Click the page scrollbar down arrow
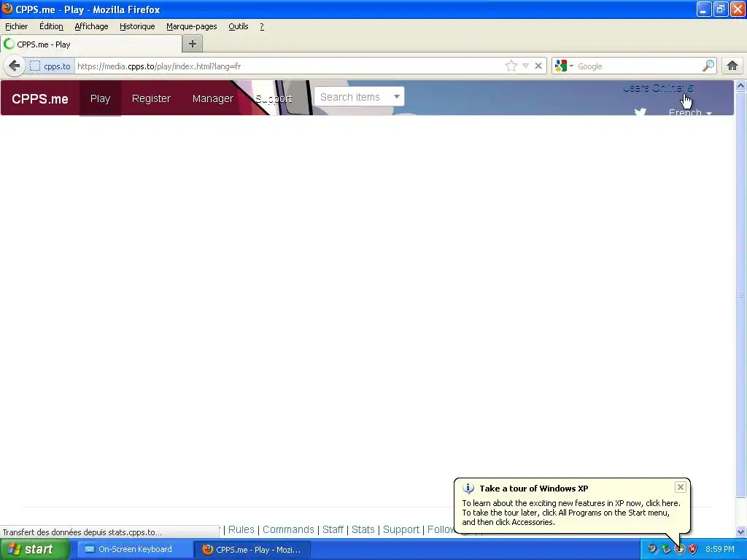 pyautogui.click(x=740, y=532)
